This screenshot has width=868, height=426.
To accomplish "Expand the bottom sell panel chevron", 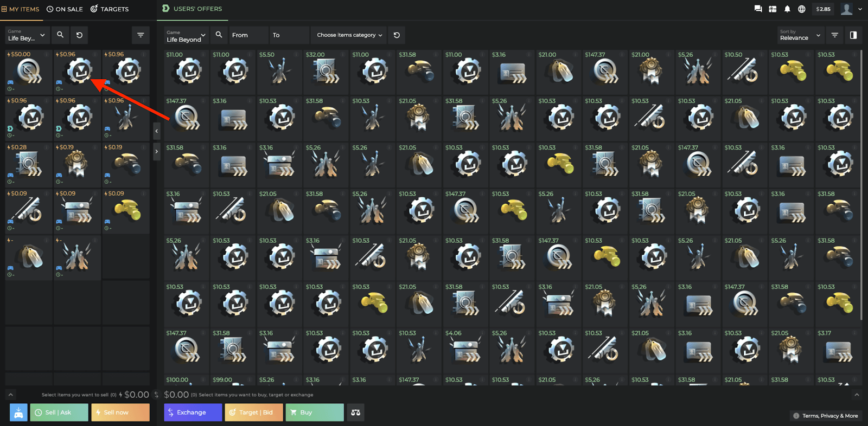I will click(10, 395).
